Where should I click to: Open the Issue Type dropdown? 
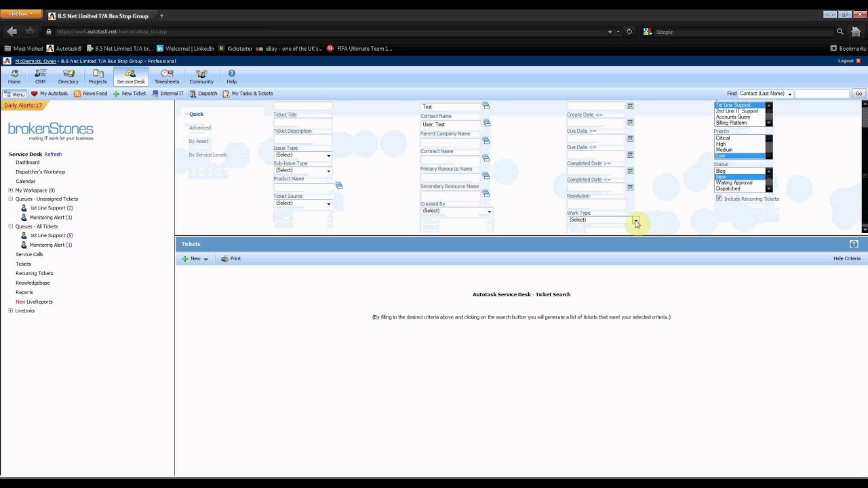click(x=303, y=155)
